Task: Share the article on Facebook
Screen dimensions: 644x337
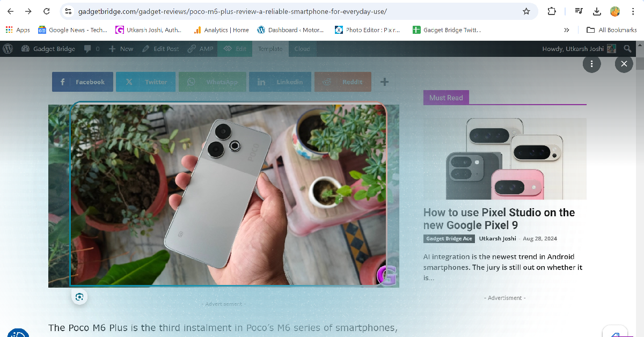Action: pos(83,82)
